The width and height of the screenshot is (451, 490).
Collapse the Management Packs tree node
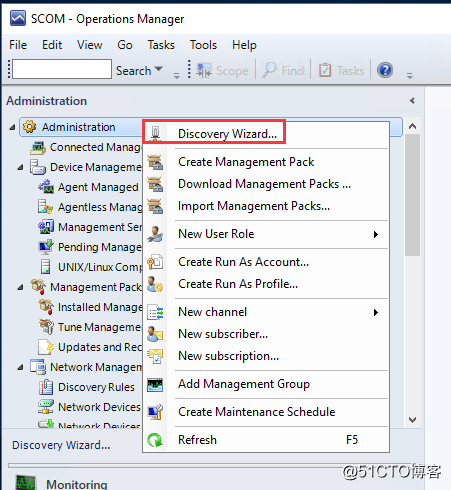(x=20, y=287)
